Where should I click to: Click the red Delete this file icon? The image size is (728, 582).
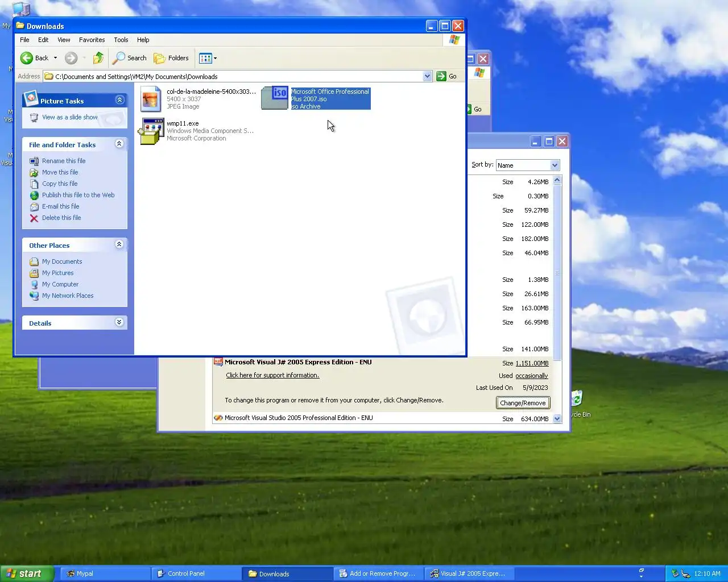click(x=34, y=218)
